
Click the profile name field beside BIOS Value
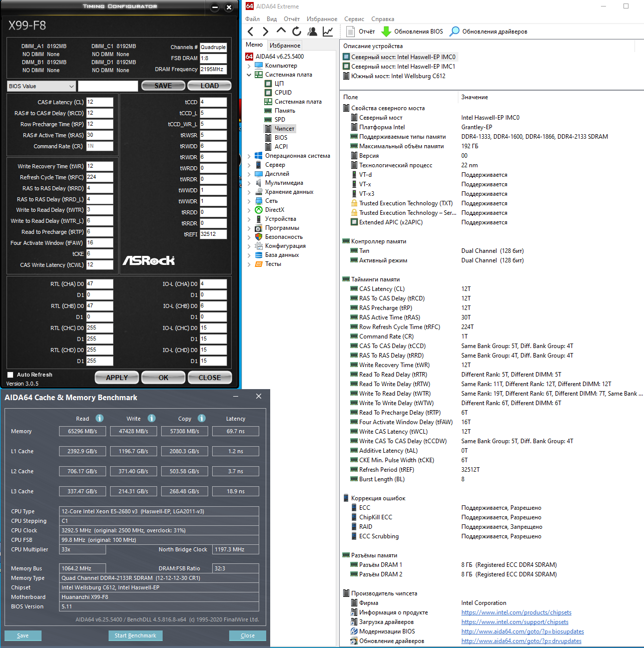[108, 86]
